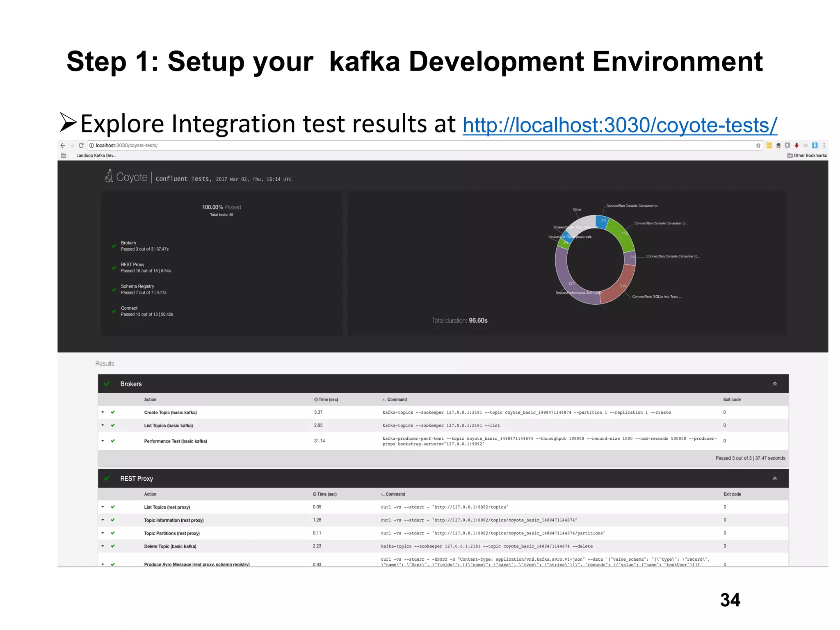Expand the List Topics (rest proxy) row

coord(103,507)
